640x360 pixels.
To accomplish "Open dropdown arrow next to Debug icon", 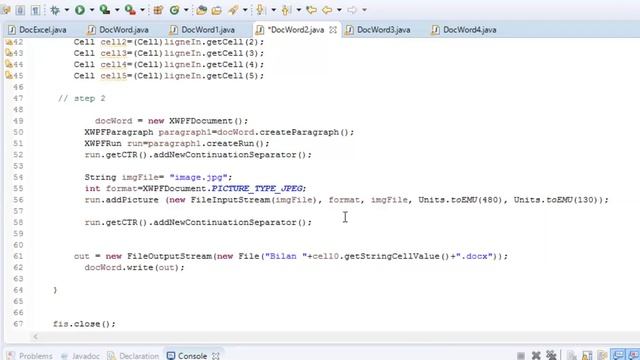I will pos(67,10).
